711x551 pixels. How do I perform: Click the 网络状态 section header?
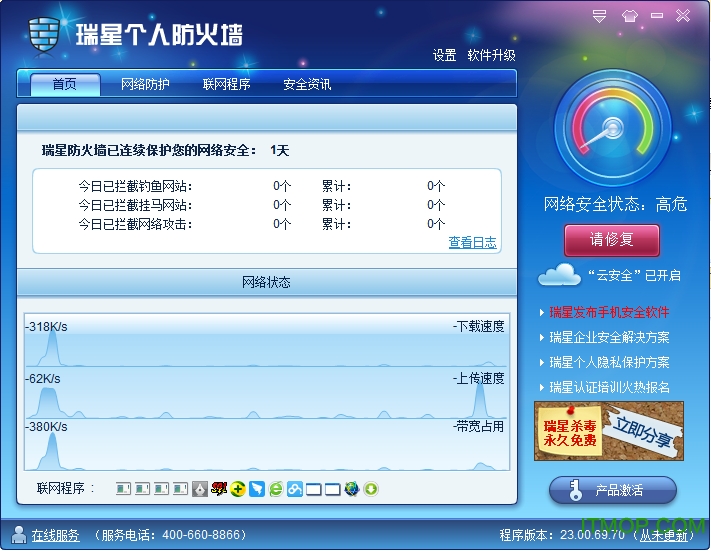266,283
